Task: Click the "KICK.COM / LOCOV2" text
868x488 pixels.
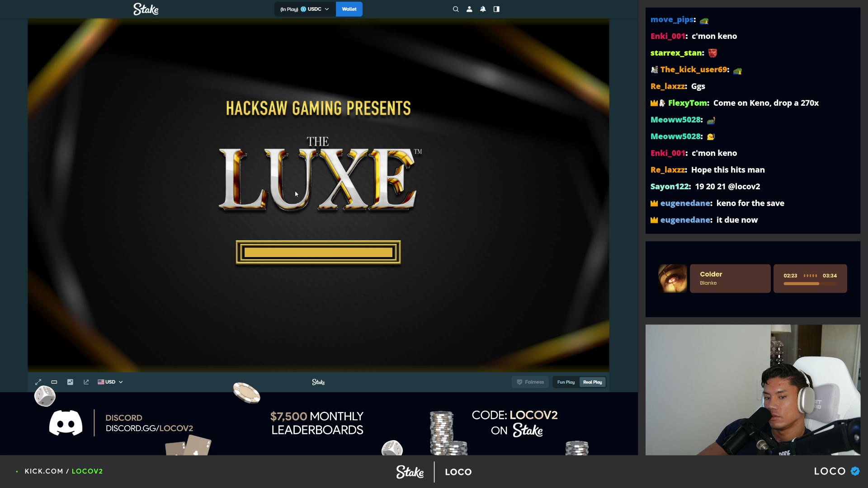Action: (64, 471)
